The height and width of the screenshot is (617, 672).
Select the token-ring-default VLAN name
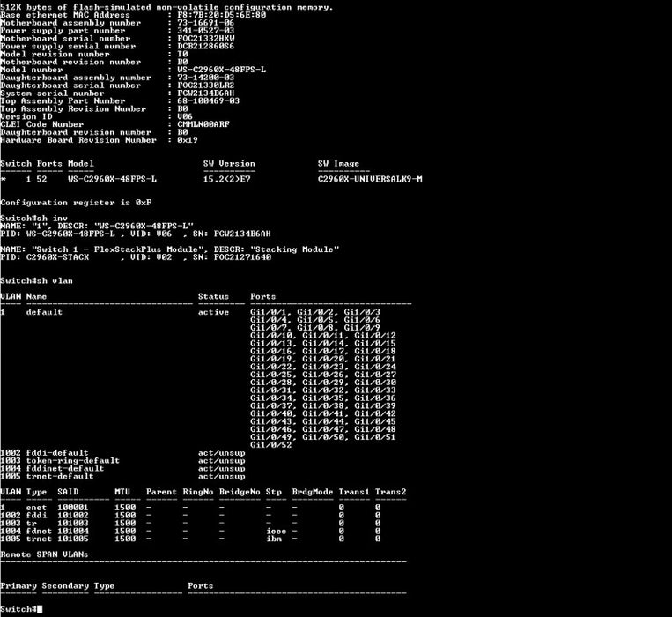coord(73,461)
